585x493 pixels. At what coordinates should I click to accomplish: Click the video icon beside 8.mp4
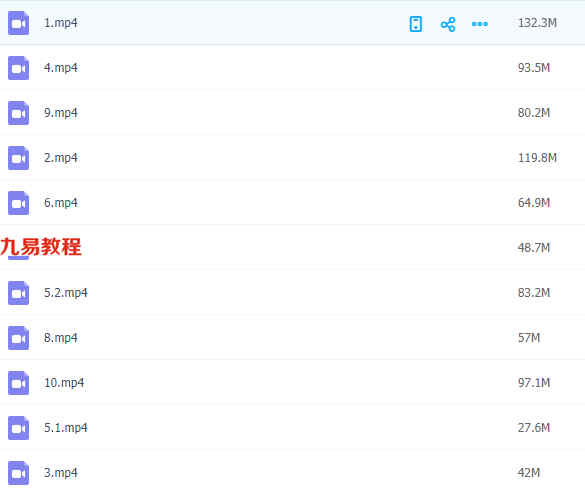(19, 338)
